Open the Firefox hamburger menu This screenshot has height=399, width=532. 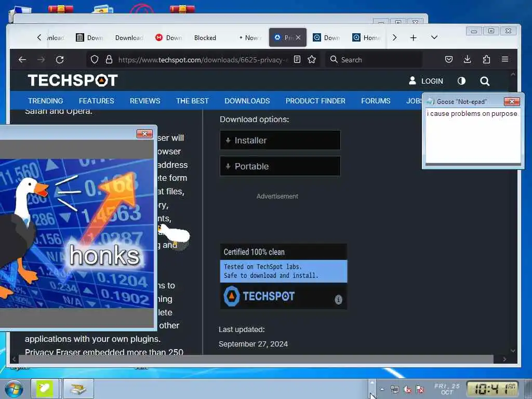pyautogui.click(x=505, y=60)
